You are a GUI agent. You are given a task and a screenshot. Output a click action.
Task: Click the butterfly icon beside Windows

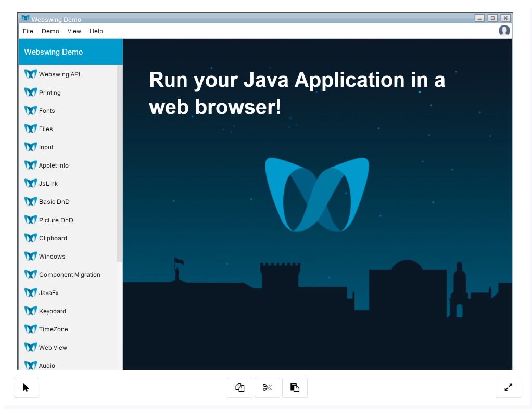[x=31, y=257]
